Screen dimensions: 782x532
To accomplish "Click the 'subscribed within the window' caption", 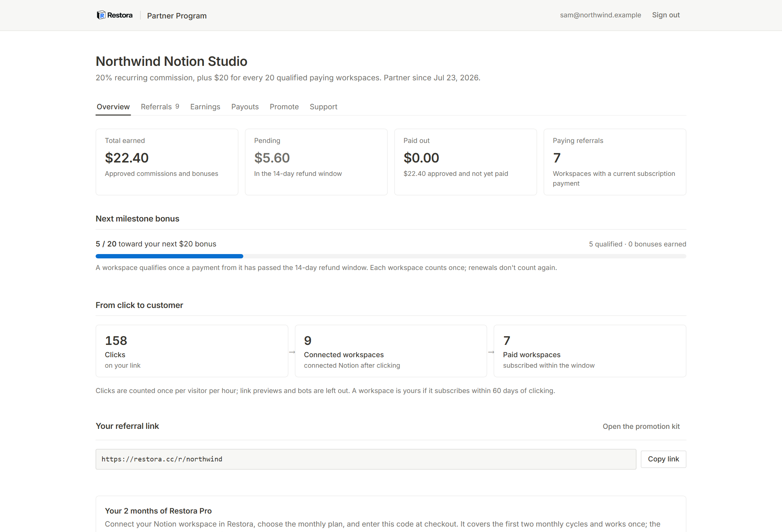I will pyautogui.click(x=548, y=366).
